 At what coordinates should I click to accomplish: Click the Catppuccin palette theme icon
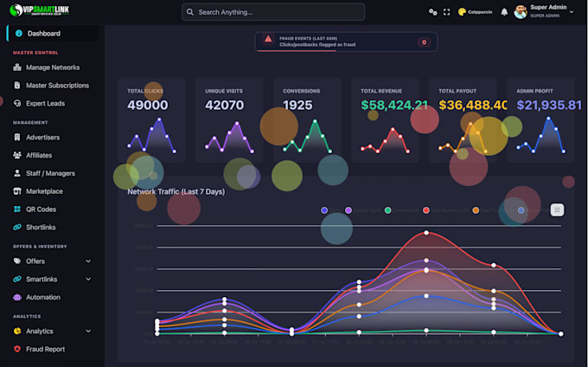pos(462,12)
